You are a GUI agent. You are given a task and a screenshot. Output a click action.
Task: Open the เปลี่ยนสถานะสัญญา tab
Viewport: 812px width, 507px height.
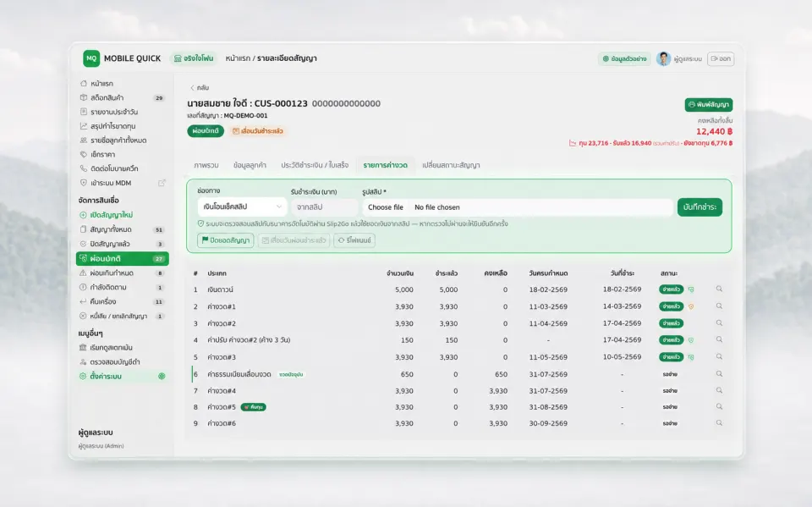coord(451,165)
